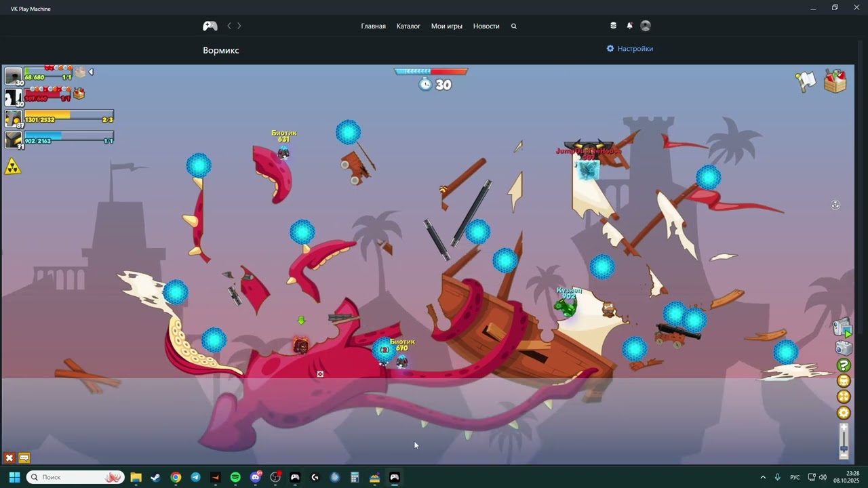Click the РУС language indicator

(795, 477)
